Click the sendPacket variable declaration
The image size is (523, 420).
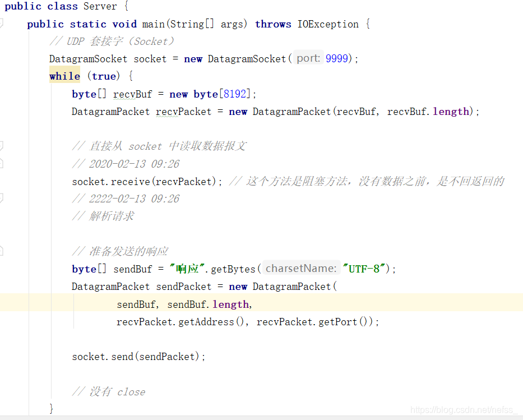(x=183, y=287)
